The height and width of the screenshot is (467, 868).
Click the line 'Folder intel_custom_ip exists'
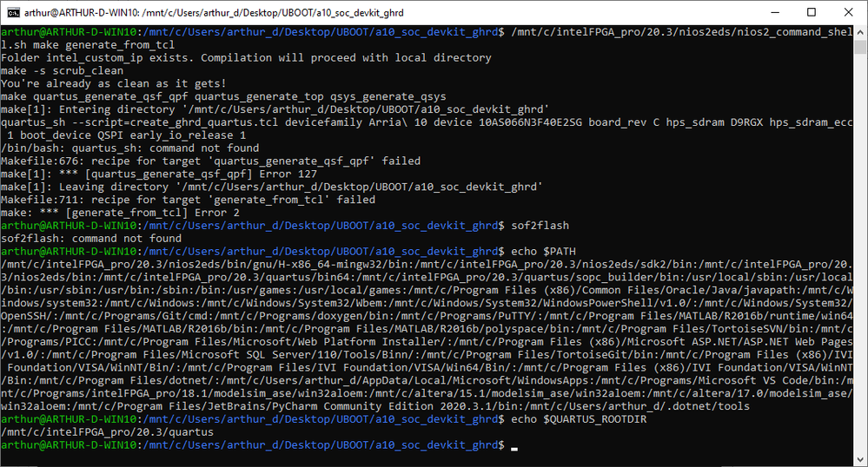coord(246,57)
